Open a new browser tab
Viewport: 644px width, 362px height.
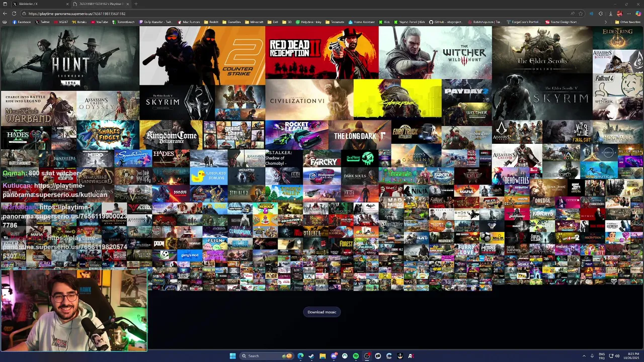pyautogui.click(x=136, y=4)
